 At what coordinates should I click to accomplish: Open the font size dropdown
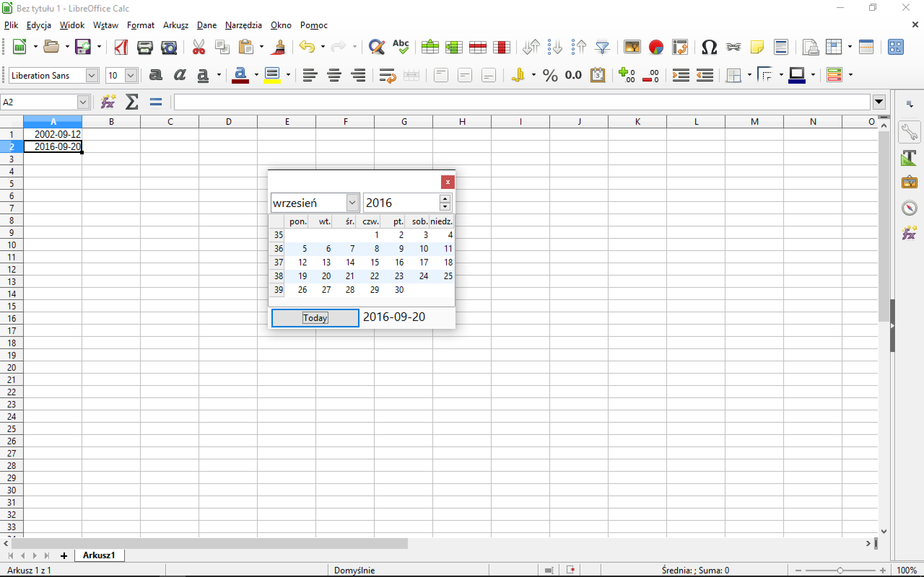click(x=131, y=75)
